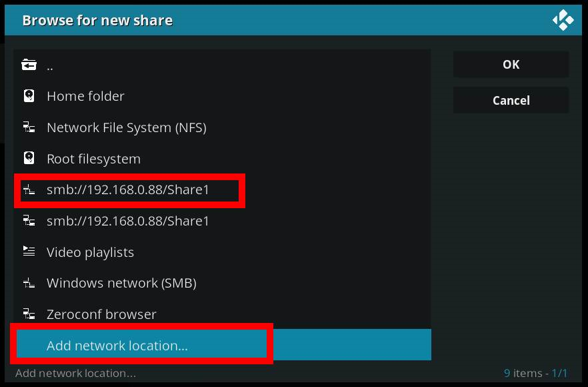Click the Zeroconf browser network icon
This screenshot has width=588, height=387.
tap(29, 314)
